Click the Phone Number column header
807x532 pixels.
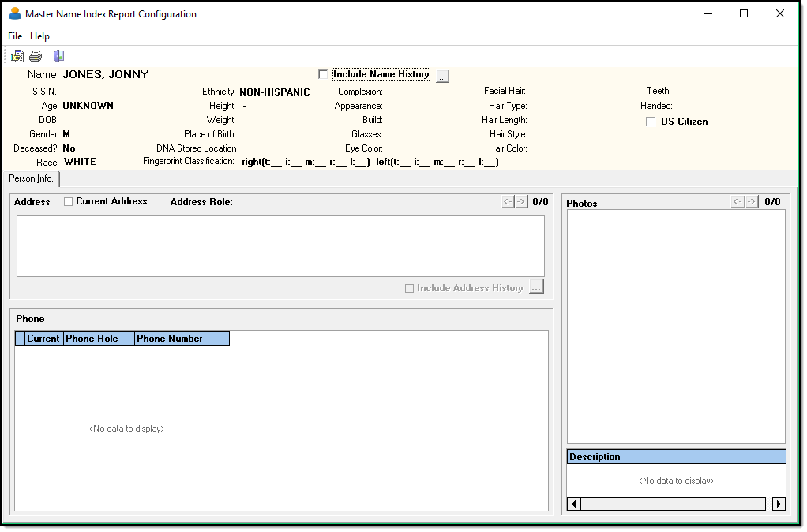click(x=182, y=339)
